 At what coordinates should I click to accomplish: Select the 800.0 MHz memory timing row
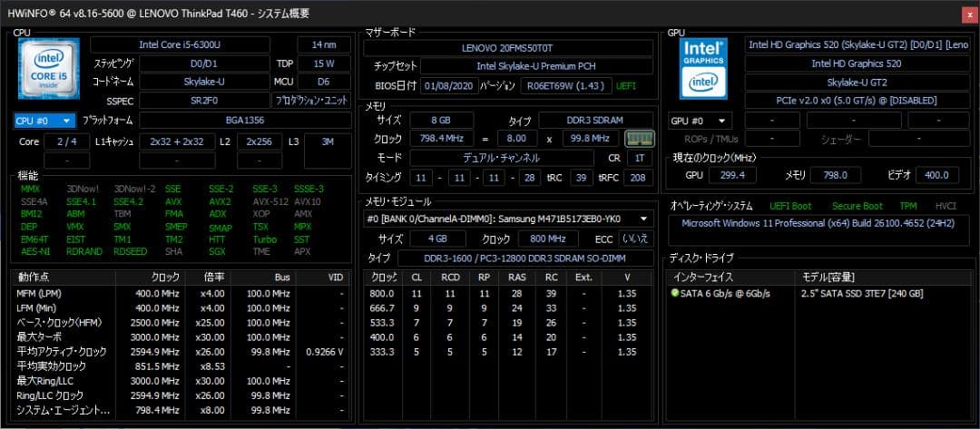point(508,294)
